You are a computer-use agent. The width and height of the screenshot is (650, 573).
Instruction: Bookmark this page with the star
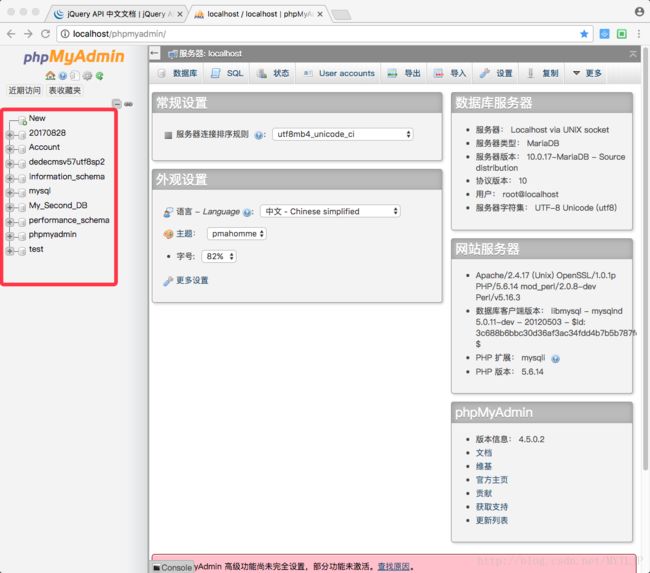[x=584, y=34]
